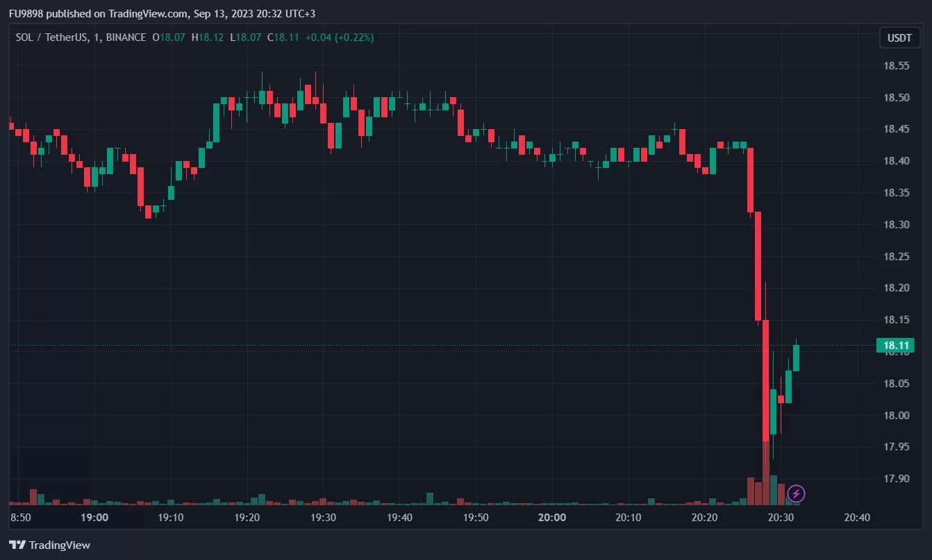
Task: Click the latest green candle near 18.11
Action: coord(796,357)
